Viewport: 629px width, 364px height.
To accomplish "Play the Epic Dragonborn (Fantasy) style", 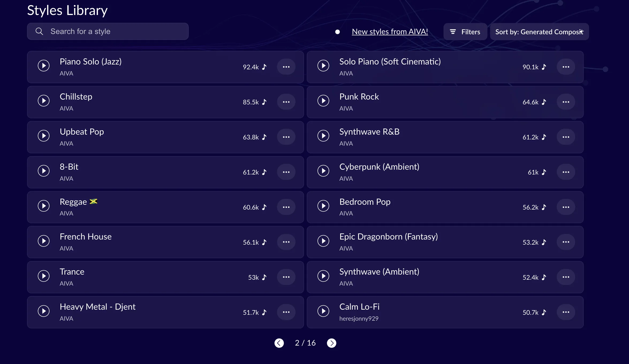I will 323,241.
